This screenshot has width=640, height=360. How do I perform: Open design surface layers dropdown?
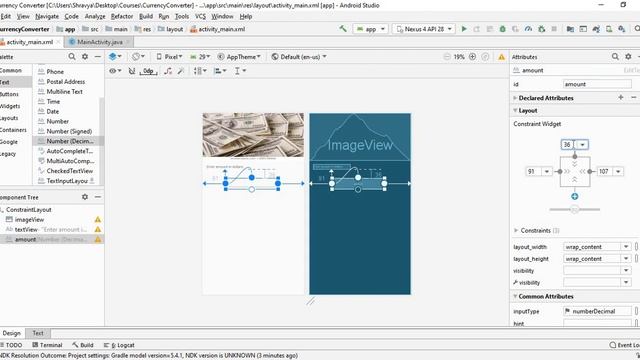pos(115,57)
